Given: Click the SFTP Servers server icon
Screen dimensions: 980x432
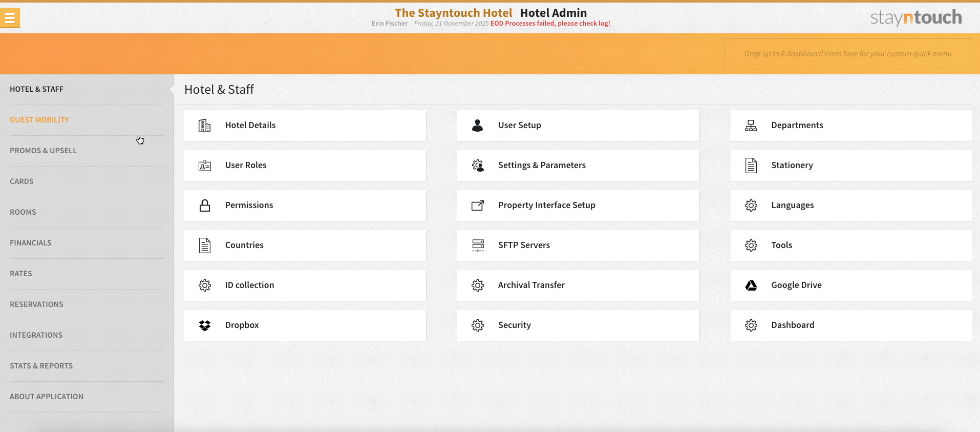Looking at the screenshot, I should [478, 245].
